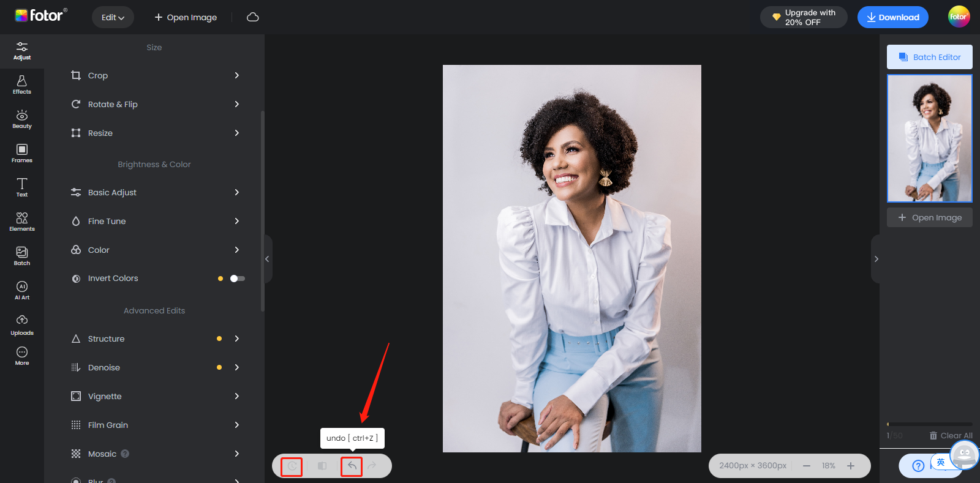Open the Effects sidebar panel
980x483 pixels.
pyautogui.click(x=22, y=85)
